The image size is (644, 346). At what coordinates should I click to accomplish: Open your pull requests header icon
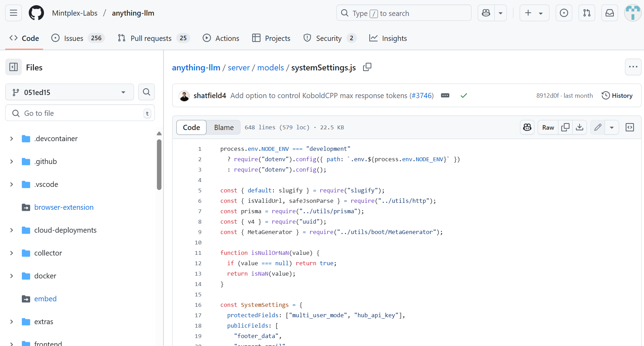click(x=587, y=13)
